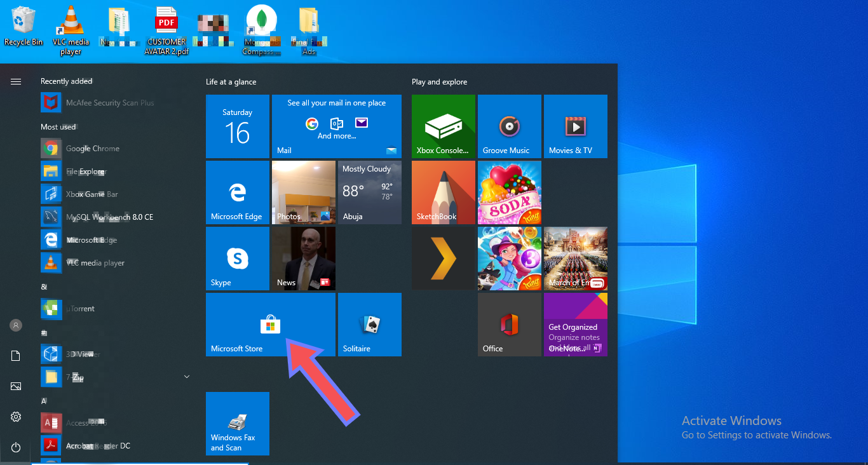Screen dimensions: 868x465
Task: Launch the Solitaire tile
Action: (x=370, y=325)
